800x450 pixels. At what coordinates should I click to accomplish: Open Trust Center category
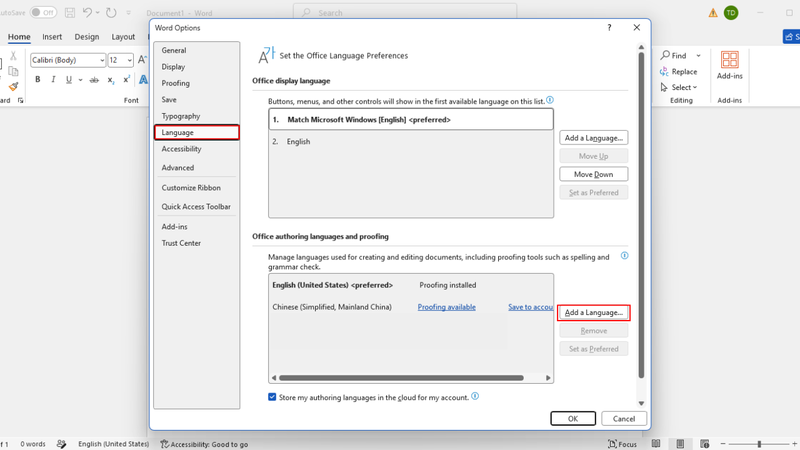(x=196, y=243)
